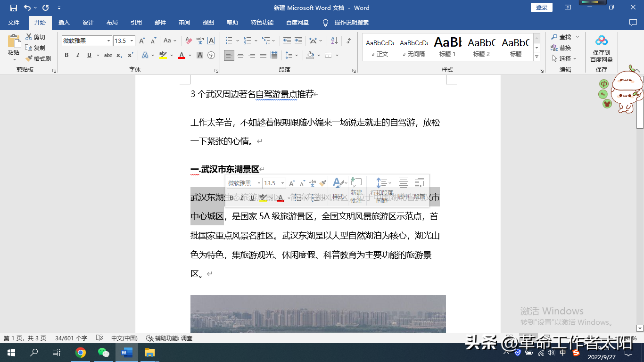Open the 布局 (Layout) tab
The height and width of the screenshot is (362, 644).
[112, 23]
